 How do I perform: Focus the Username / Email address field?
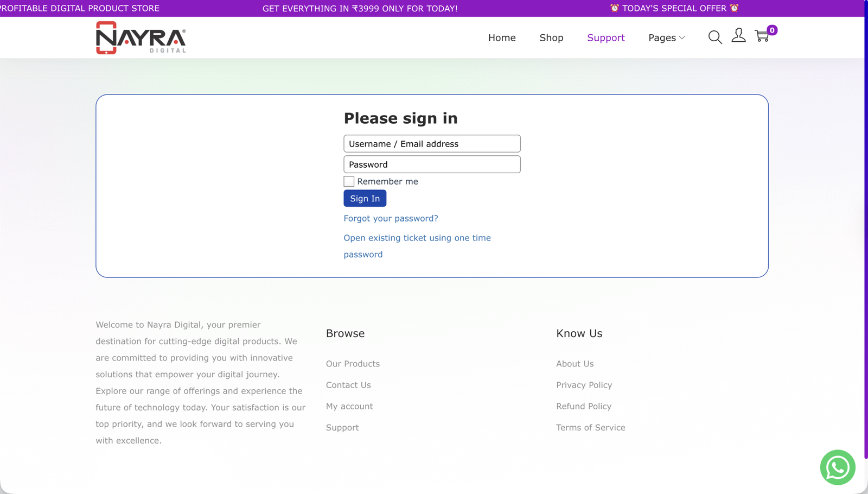pyautogui.click(x=432, y=144)
